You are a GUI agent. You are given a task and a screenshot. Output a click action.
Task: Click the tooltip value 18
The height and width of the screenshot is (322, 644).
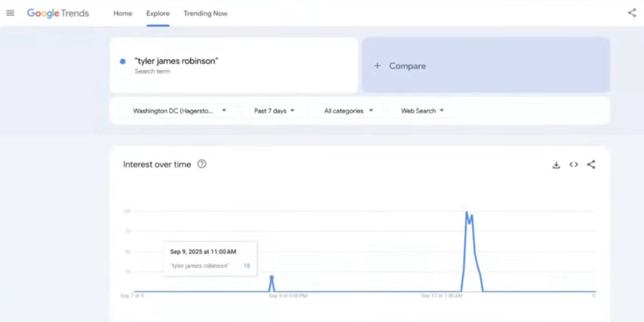[x=246, y=266]
